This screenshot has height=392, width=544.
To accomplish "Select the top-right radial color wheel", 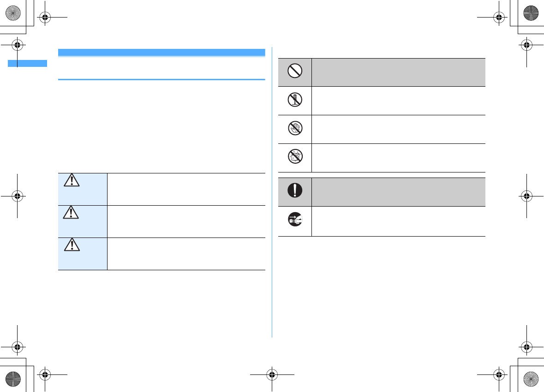I will 532,11.
